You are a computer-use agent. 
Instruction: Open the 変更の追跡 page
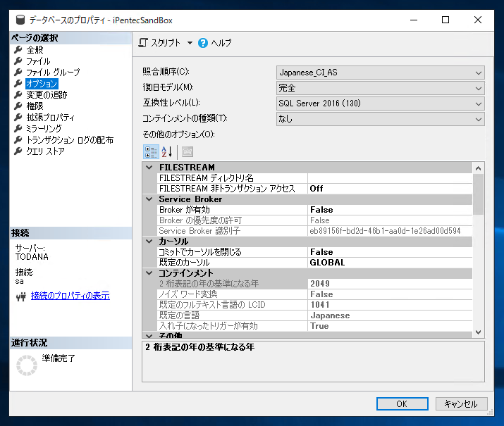tap(47, 94)
